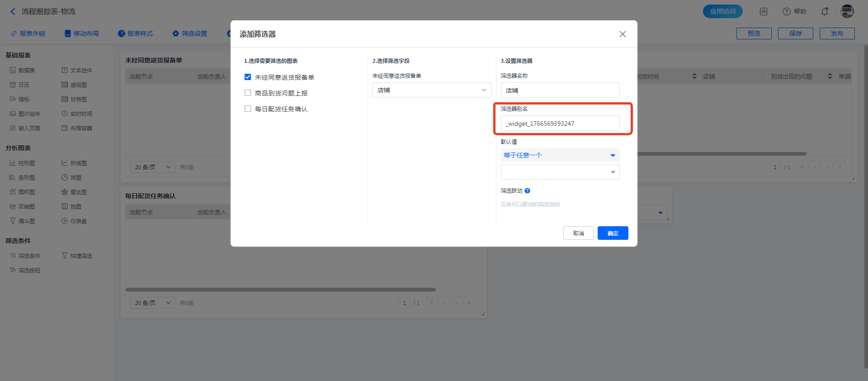This screenshot has height=381, width=868.
Task: Close the 添加筛选器 dialog
Action: (623, 34)
